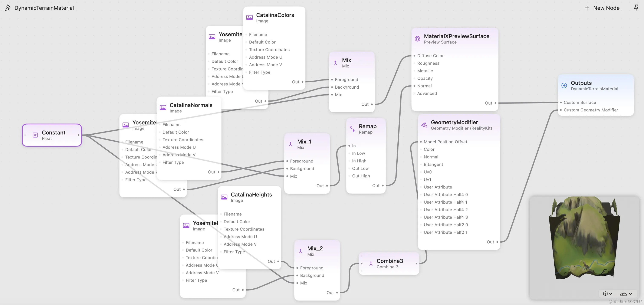Click the pin icon at top right
The image size is (644, 305).
636,7
